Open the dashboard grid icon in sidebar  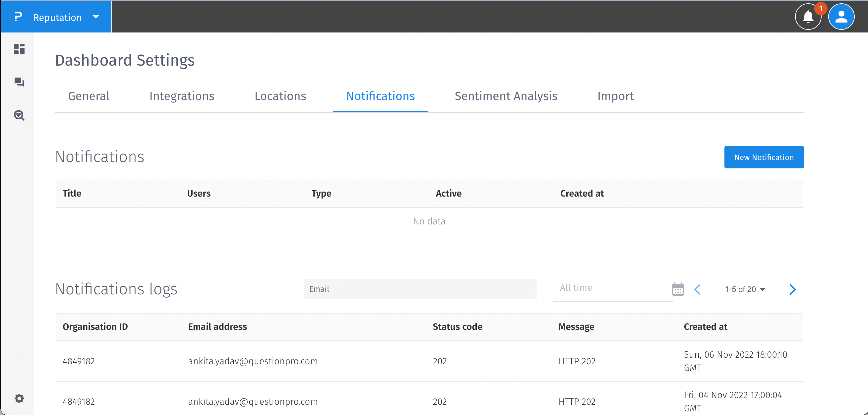19,49
